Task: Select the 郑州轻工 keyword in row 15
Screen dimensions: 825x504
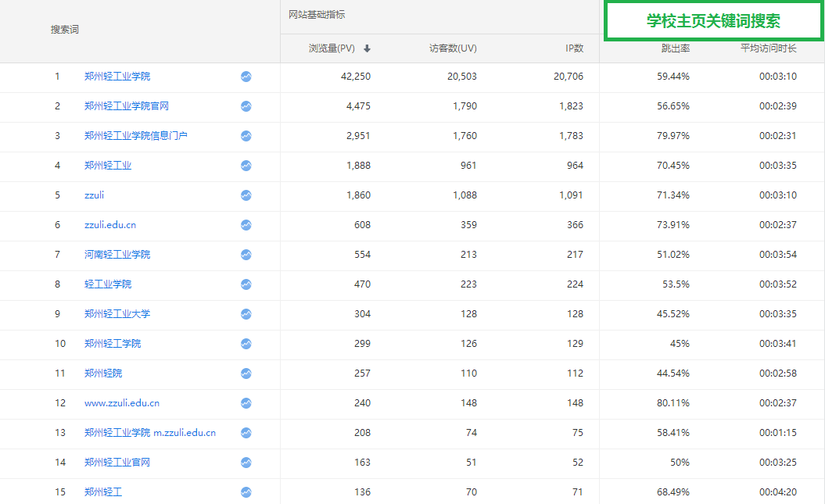Action: click(x=103, y=492)
